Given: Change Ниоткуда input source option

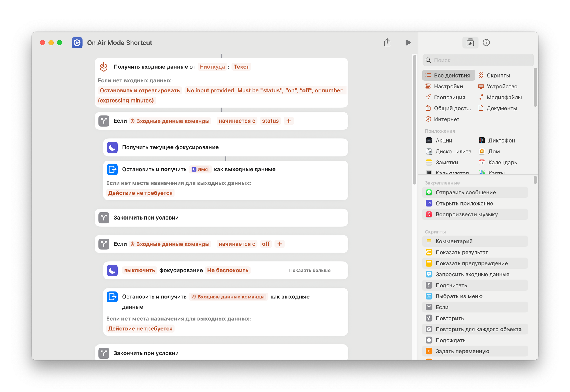Looking at the screenshot, I should pos(212,67).
